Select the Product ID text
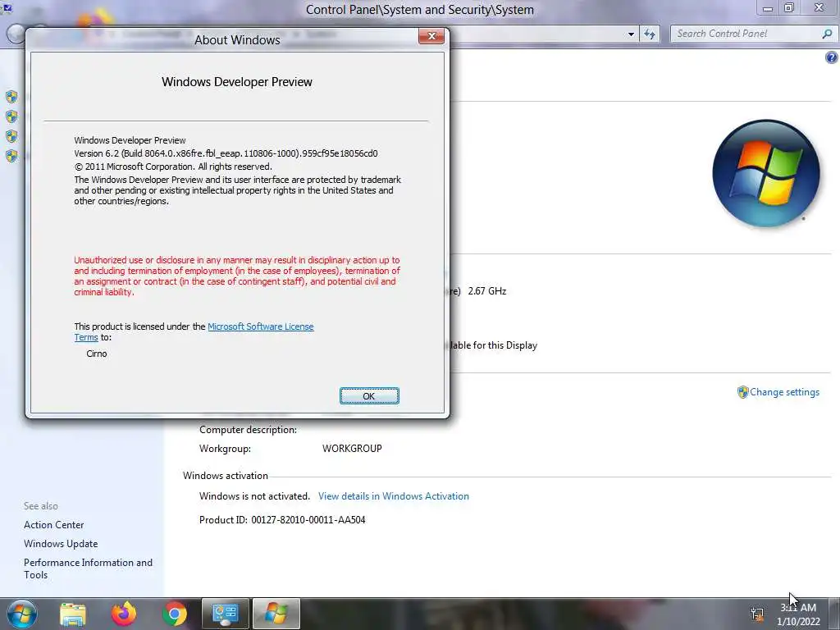The width and height of the screenshot is (840, 630). [282, 519]
